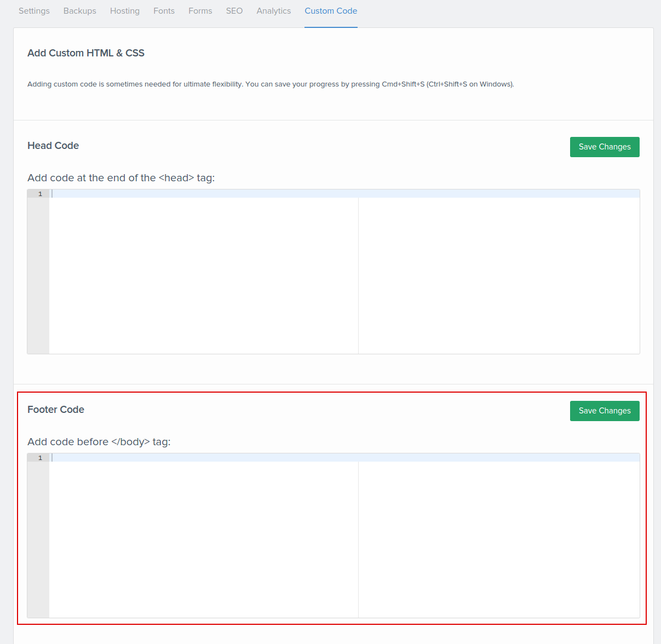661x644 pixels.
Task: Save Changes for Head Code
Action: click(x=605, y=147)
